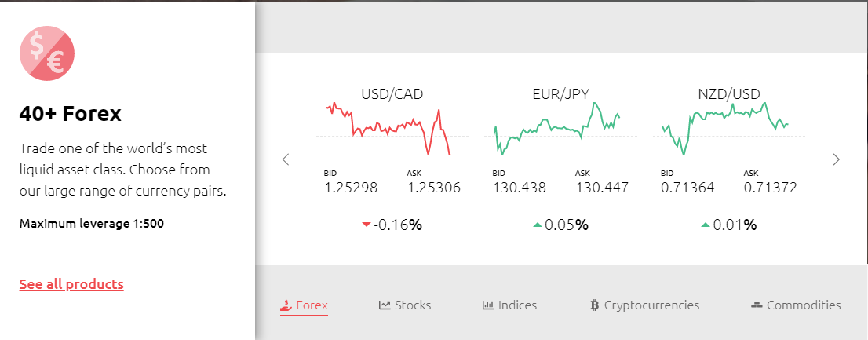Click the Forex dollar-euro circle icon

[47, 53]
